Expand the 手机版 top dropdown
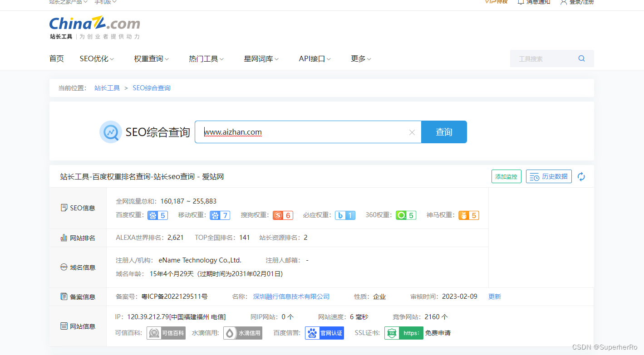This screenshot has width=644, height=355. tap(105, 2)
